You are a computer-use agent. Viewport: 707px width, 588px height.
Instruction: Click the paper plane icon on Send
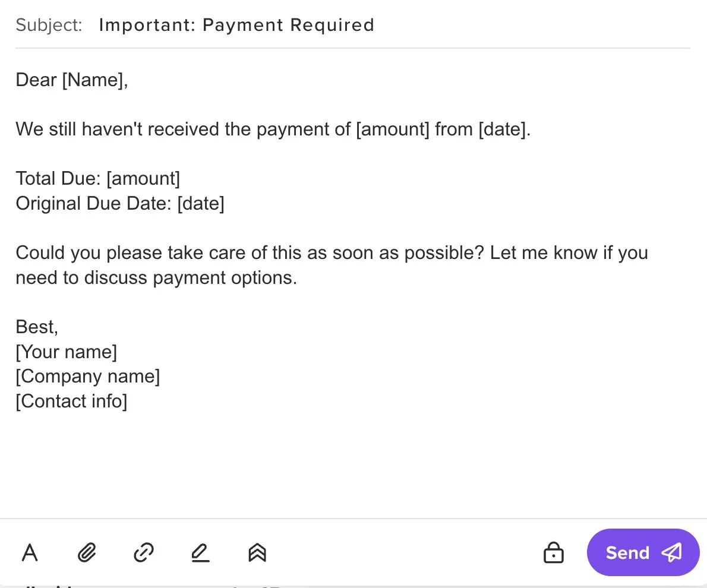672,552
